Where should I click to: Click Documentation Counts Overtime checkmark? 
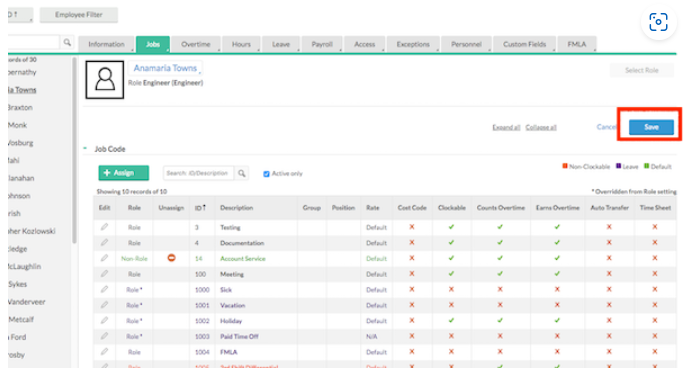[x=500, y=242]
